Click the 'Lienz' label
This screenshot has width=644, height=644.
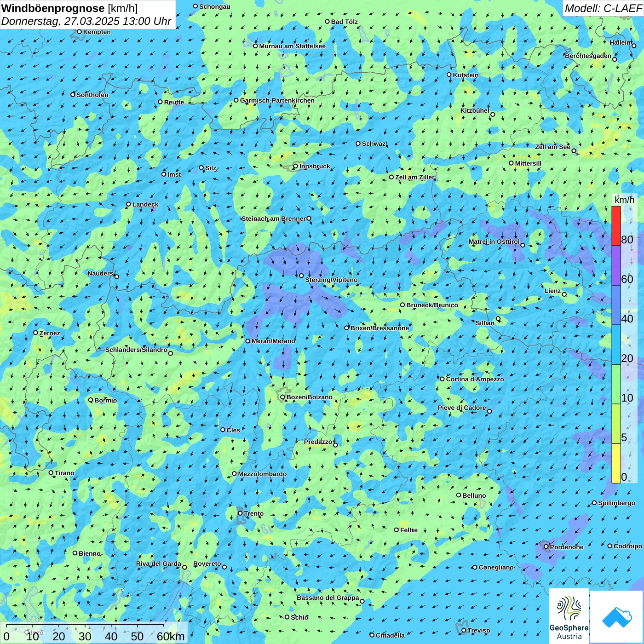[x=552, y=291]
